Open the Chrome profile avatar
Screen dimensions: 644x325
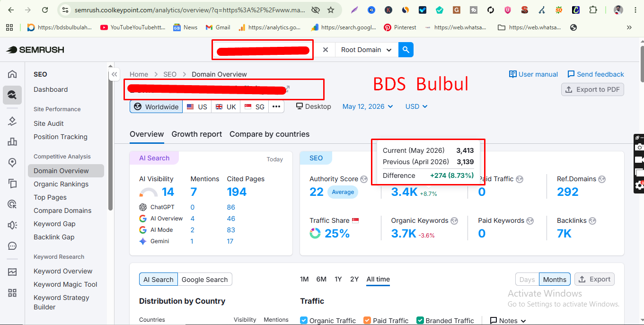click(618, 10)
